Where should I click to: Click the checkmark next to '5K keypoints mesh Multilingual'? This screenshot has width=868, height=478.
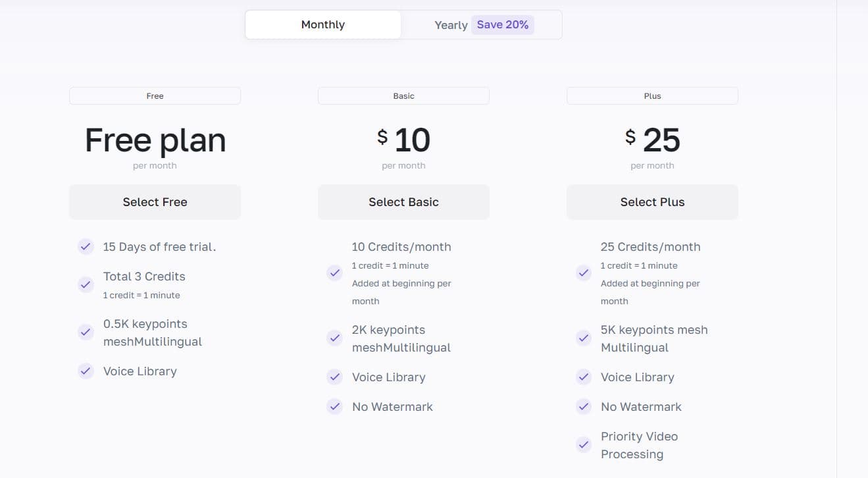[x=583, y=338]
